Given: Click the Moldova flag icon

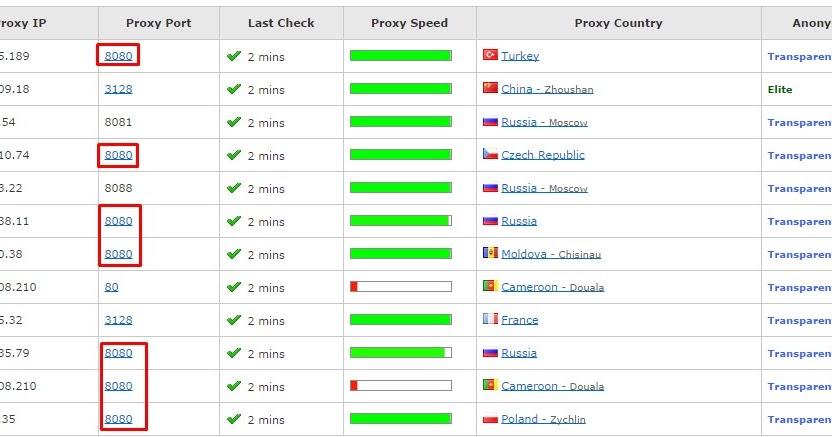Looking at the screenshot, I should (490, 252).
